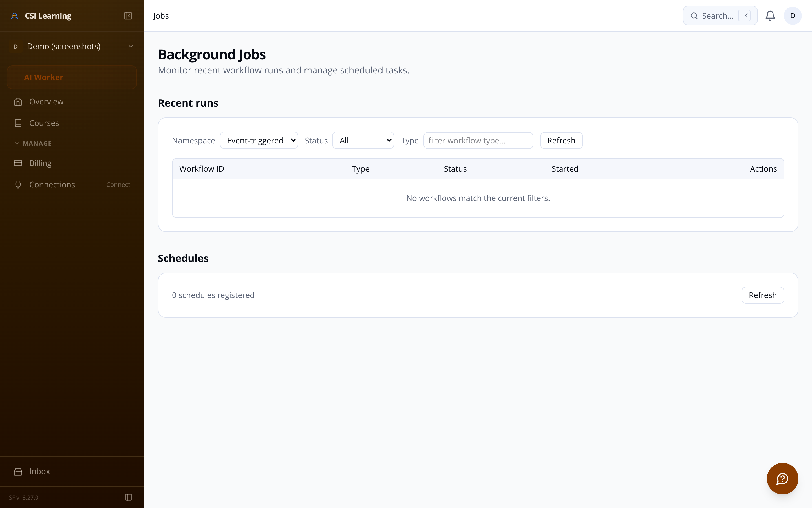Image resolution: width=812 pixels, height=508 pixels.
Task: Open user avatar D menu
Action: click(793, 16)
